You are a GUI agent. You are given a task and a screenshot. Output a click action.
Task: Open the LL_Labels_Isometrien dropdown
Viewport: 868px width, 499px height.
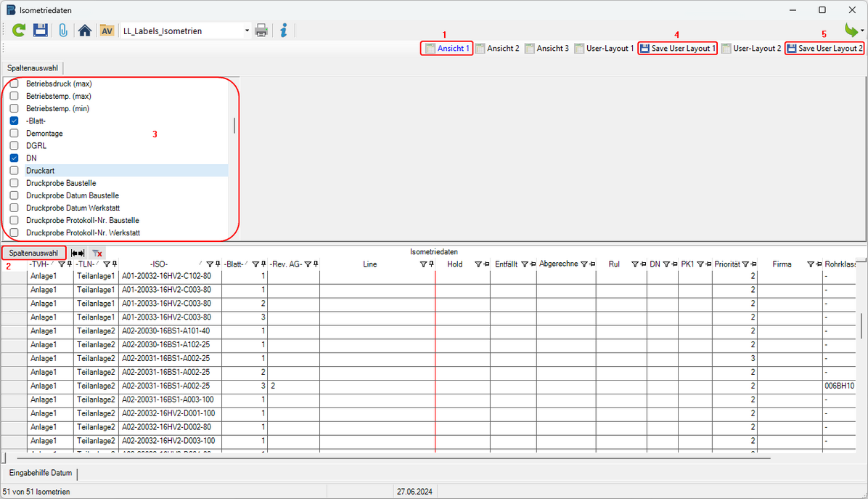(x=247, y=31)
